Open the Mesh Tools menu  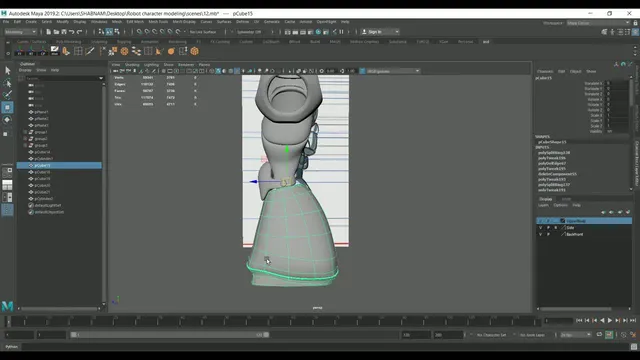click(158, 22)
